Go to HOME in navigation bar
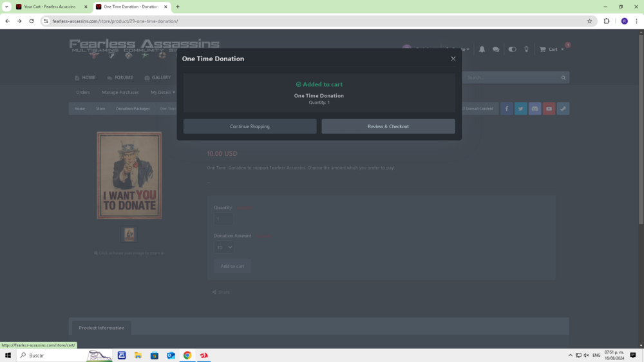The image size is (644, 362). tap(85, 78)
